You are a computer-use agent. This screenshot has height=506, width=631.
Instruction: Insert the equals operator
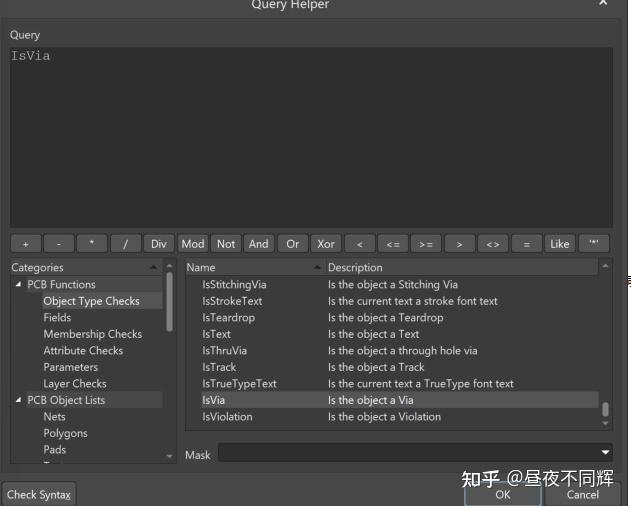click(x=526, y=244)
